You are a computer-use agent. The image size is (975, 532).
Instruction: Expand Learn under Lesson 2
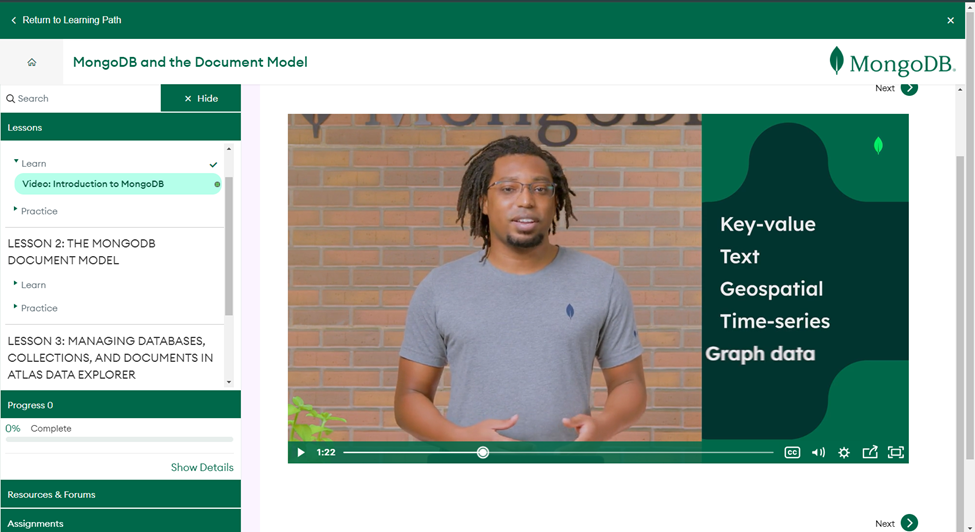(33, 285)
